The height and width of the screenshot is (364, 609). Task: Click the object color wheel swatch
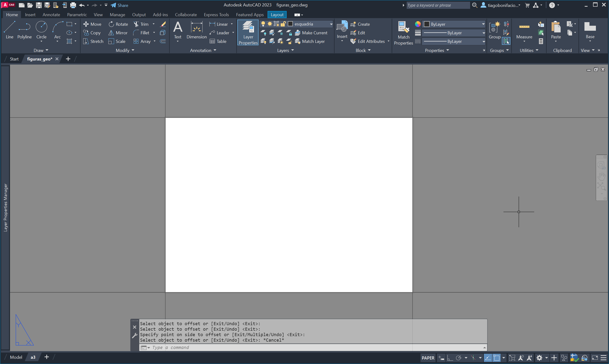[417, 24]
